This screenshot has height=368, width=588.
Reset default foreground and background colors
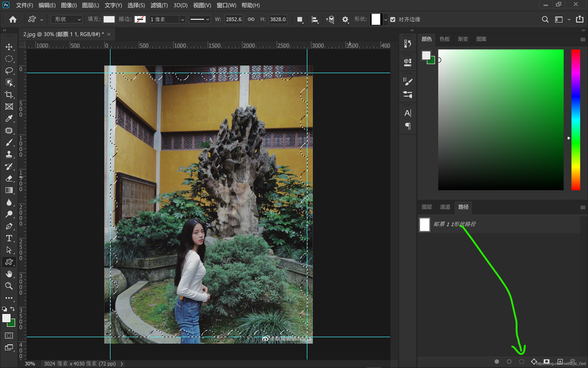coord(4,309)
